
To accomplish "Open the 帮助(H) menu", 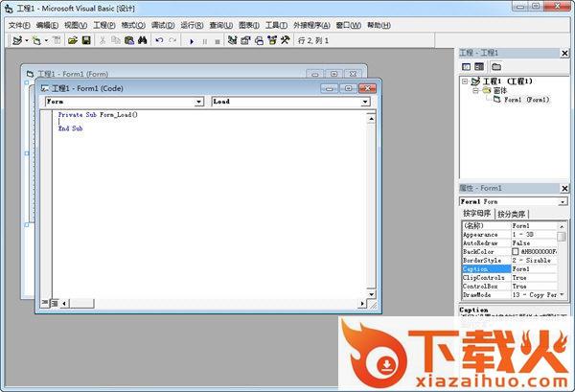I will pyautogui.click(x=379, y=25).
